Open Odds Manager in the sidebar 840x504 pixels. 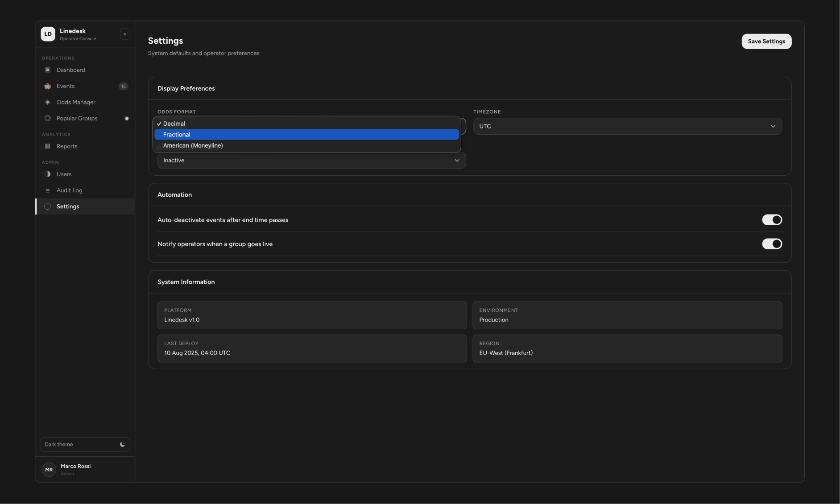point(85,102)
